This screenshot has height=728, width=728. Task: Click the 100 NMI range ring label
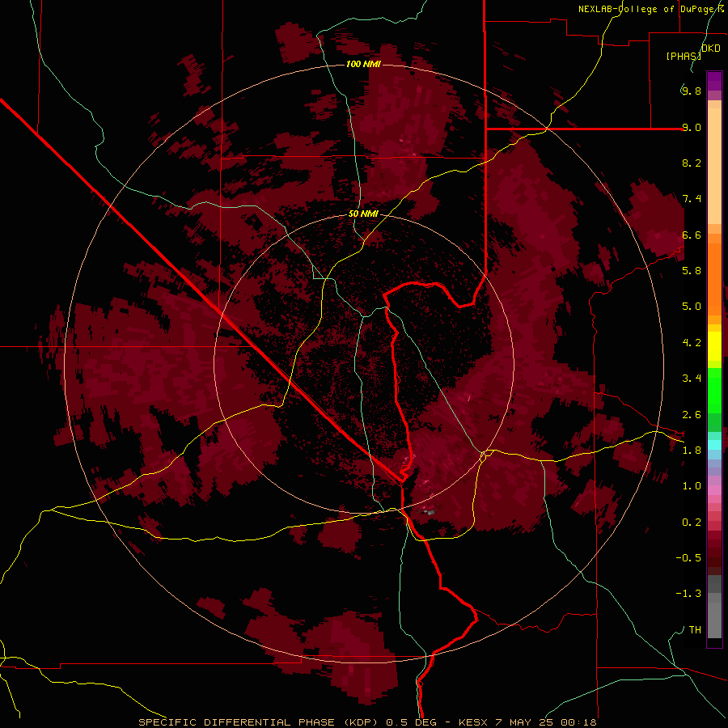coord(363,64)
